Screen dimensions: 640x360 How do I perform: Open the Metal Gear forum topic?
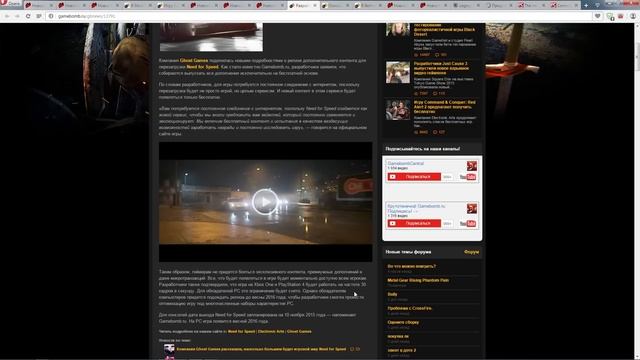pos(418,280)
